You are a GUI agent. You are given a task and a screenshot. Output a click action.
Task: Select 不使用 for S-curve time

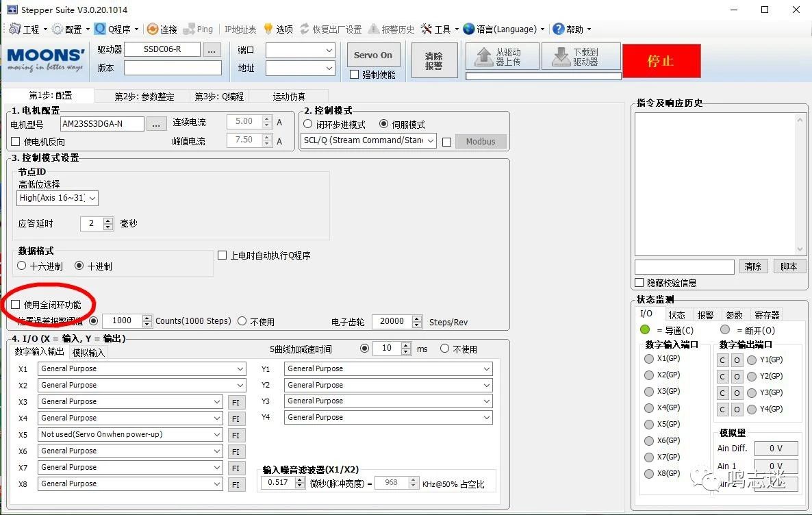coord(445,349)
